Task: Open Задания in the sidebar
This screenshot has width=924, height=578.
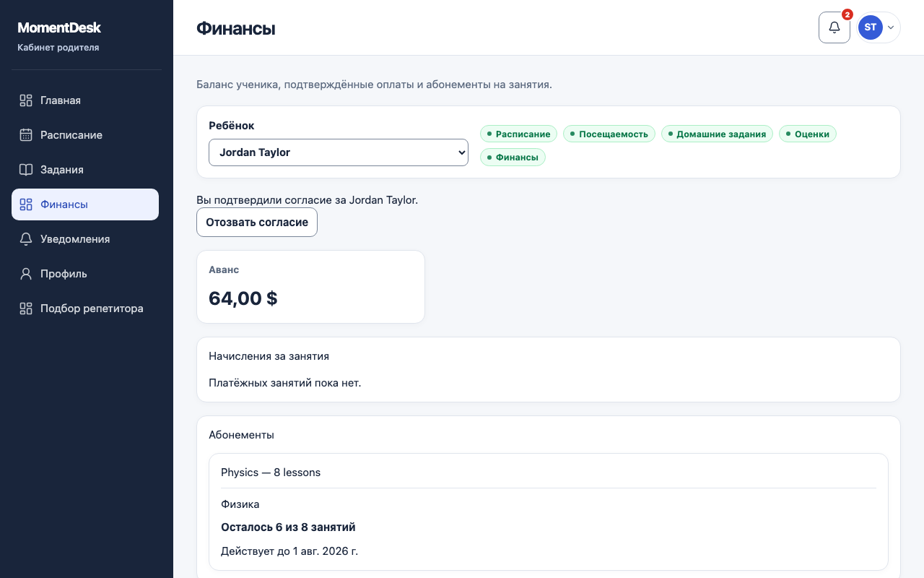Action: click(85, 170)
